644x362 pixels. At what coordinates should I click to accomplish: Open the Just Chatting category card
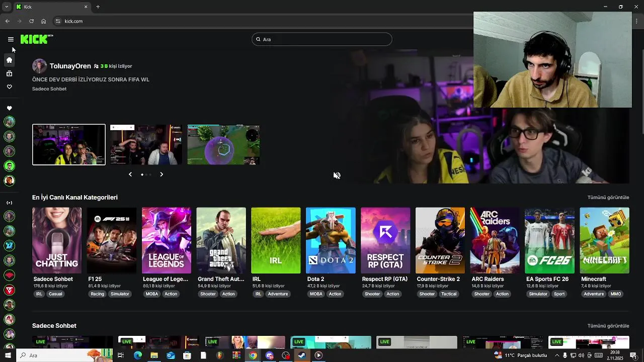pos(57,240)
